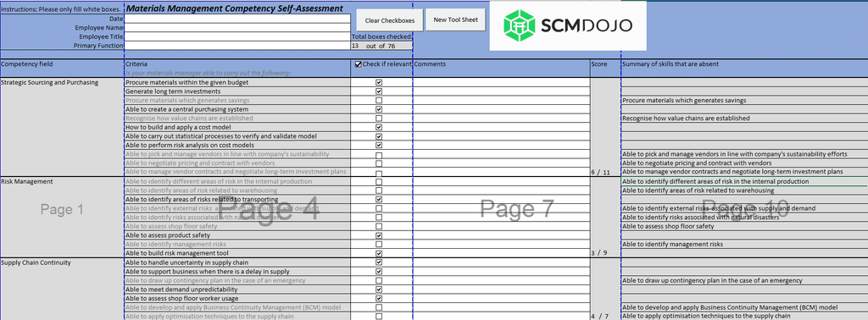Screen dimensions: 868x320
Task: Select summary cell 'Recognise how value chains are established'
Action: (744, 119)
